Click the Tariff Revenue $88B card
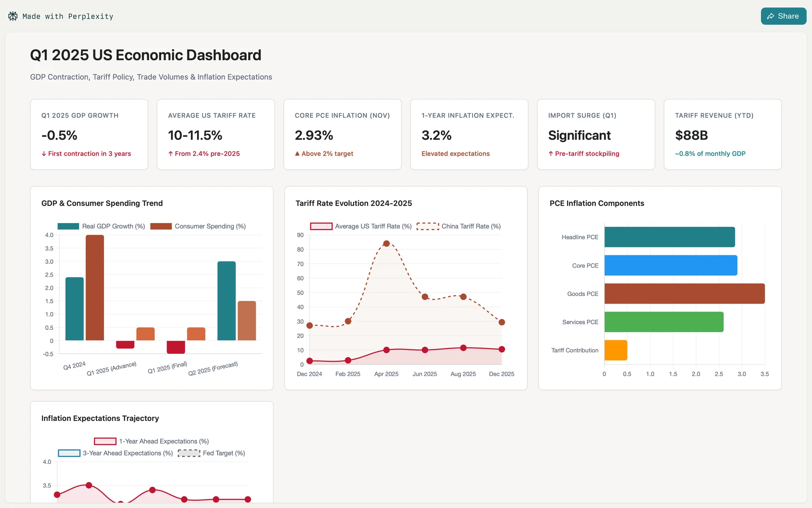 pos(722,135)
